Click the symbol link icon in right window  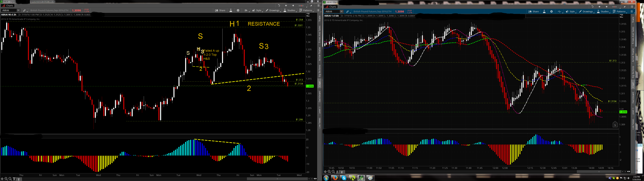pyautogui.click(x=348, y=11)
